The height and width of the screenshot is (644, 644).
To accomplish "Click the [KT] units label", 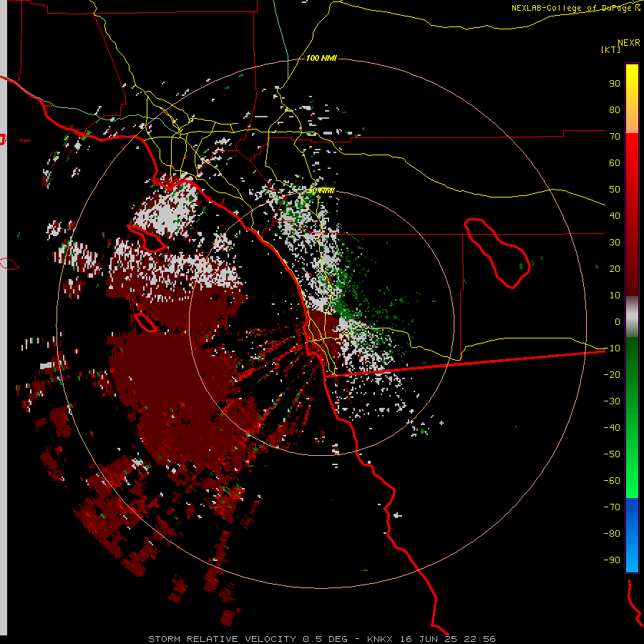I will [x=611, y=49].
